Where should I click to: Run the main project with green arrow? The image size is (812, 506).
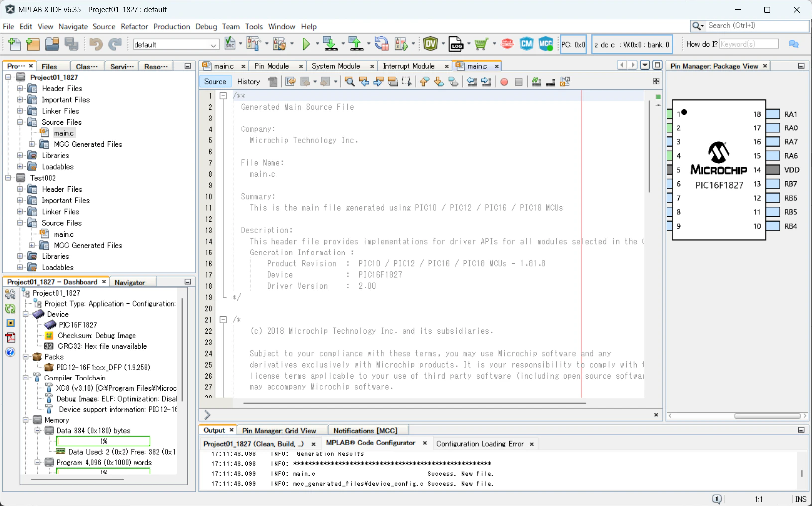click(306, 44)
